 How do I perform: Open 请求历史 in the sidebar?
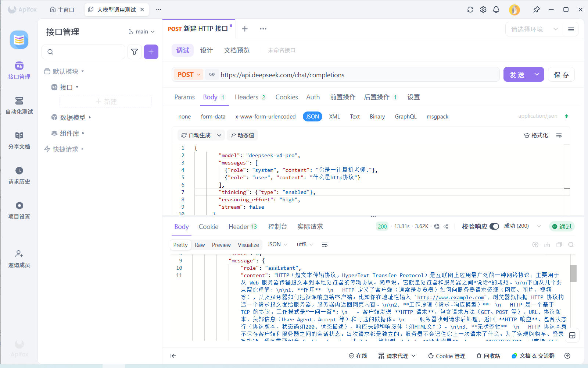[x=19, y=175]
